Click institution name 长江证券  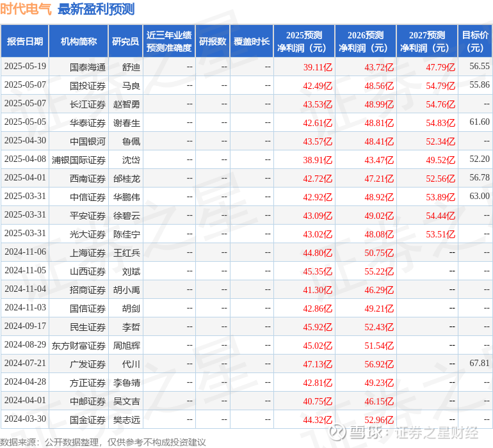[88, 104]
